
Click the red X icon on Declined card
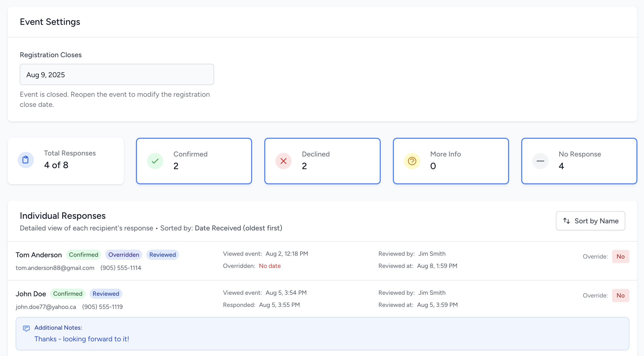283,161
